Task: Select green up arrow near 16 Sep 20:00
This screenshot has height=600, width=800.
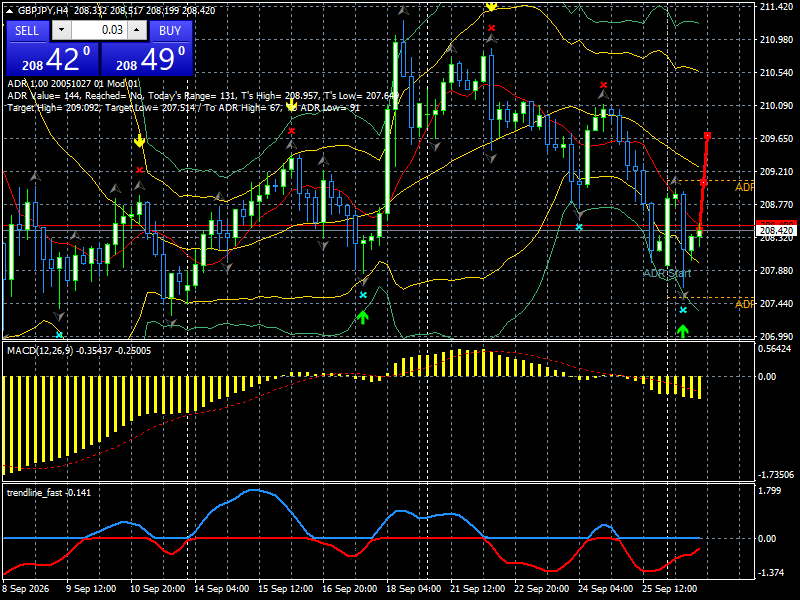Action: (x=362, y=317)
